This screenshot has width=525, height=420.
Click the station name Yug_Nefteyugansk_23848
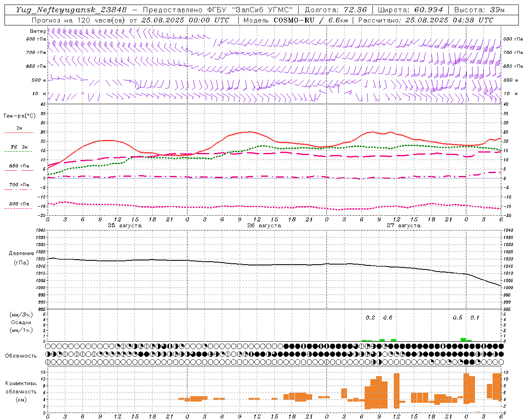coord(72,10)
